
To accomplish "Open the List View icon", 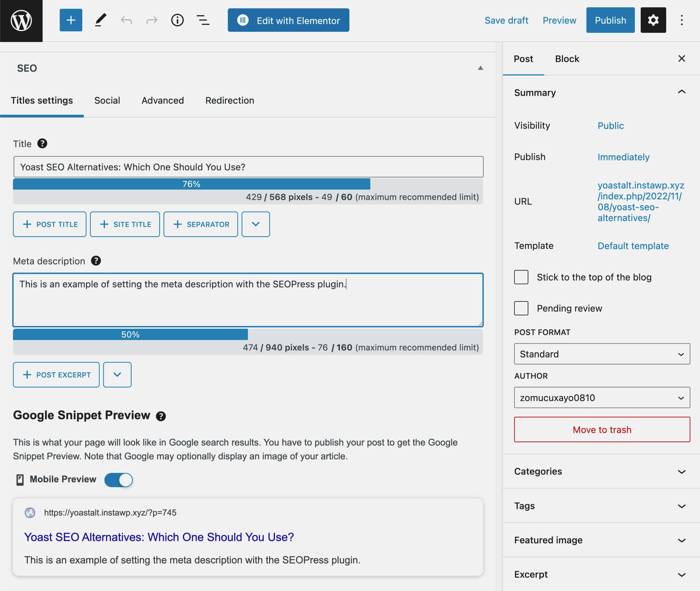I will (x=203, y=21).
